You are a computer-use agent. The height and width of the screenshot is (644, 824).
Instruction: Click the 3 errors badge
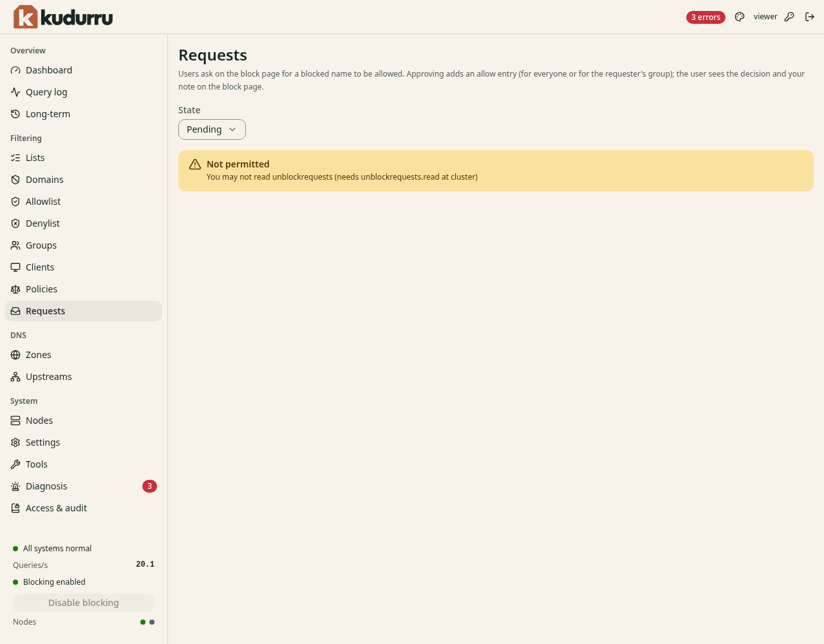706,17
